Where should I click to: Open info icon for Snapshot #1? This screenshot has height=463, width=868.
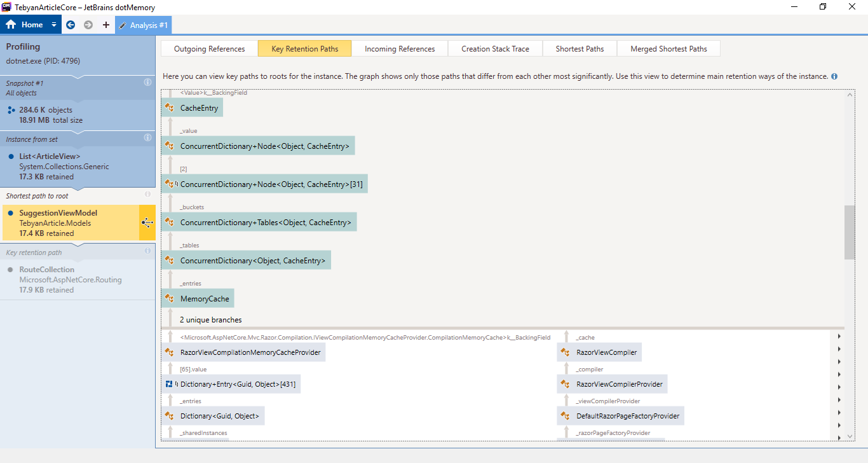[147, 83]
